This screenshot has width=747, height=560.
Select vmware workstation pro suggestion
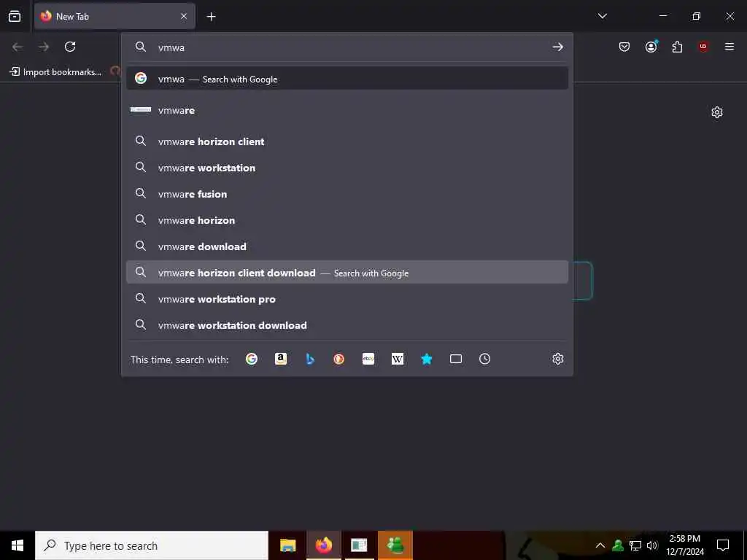347,299
